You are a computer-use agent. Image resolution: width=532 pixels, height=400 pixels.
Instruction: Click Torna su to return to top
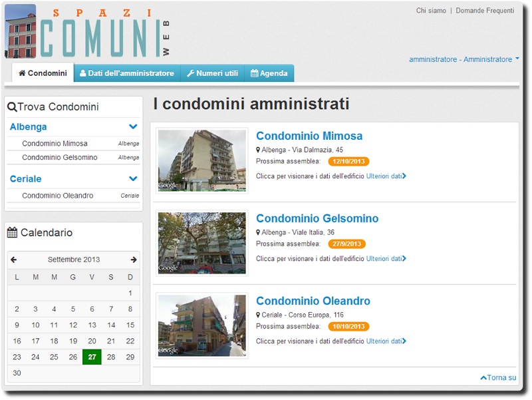tap(498, 377)
